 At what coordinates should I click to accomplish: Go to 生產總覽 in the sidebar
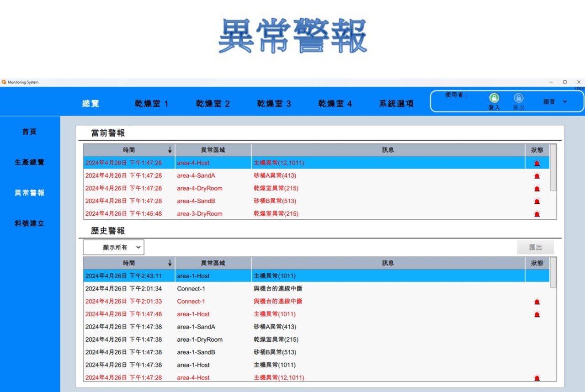tap(30, 162)
